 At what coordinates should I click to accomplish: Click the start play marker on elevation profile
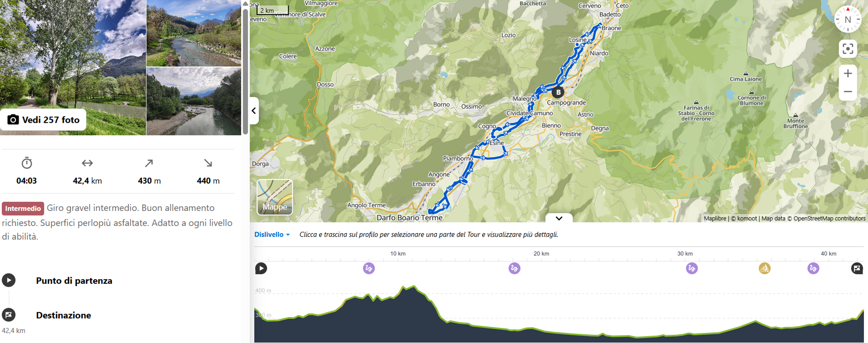[x=261, y=268]
